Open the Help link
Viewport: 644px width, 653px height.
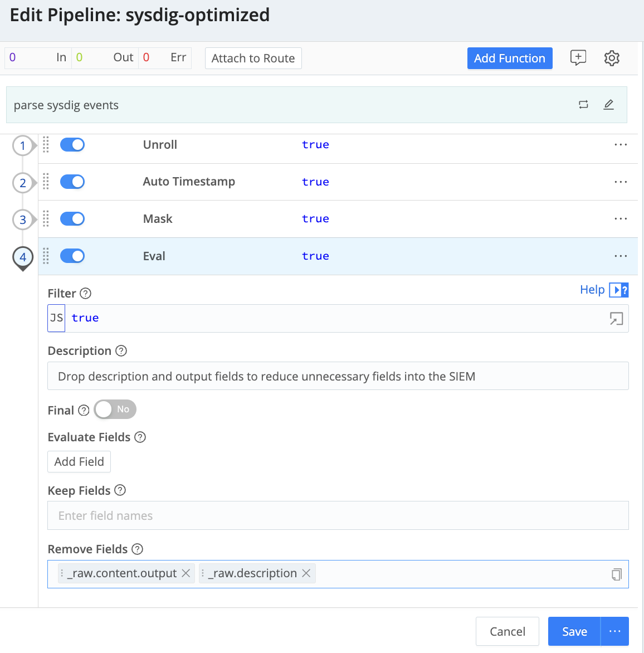[x=592, y=289]
